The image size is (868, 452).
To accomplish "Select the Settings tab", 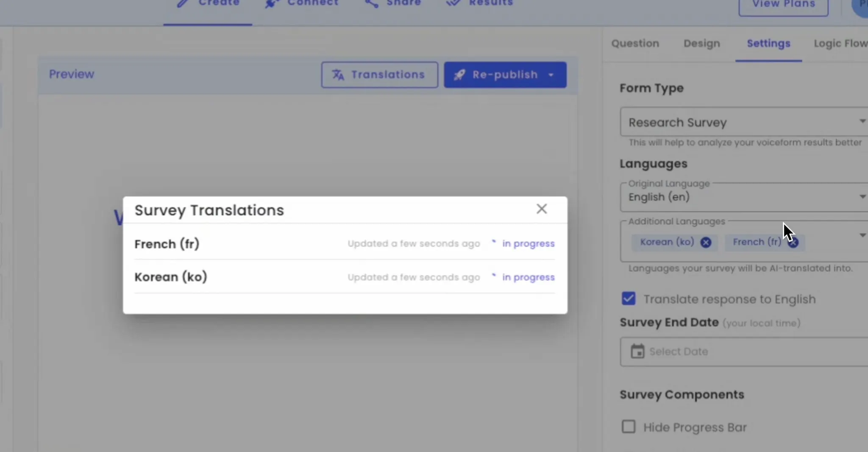I will coord(768,43).
